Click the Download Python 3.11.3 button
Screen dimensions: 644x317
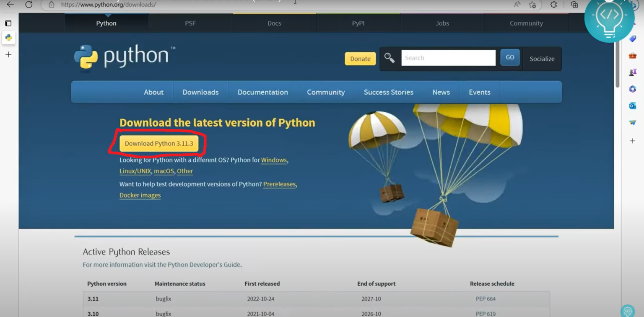click(159, 143)
